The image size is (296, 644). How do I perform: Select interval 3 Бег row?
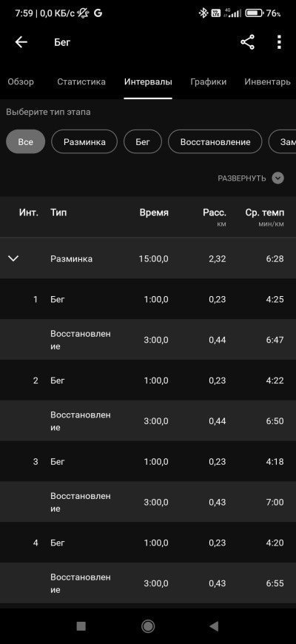tap(148, 461)
